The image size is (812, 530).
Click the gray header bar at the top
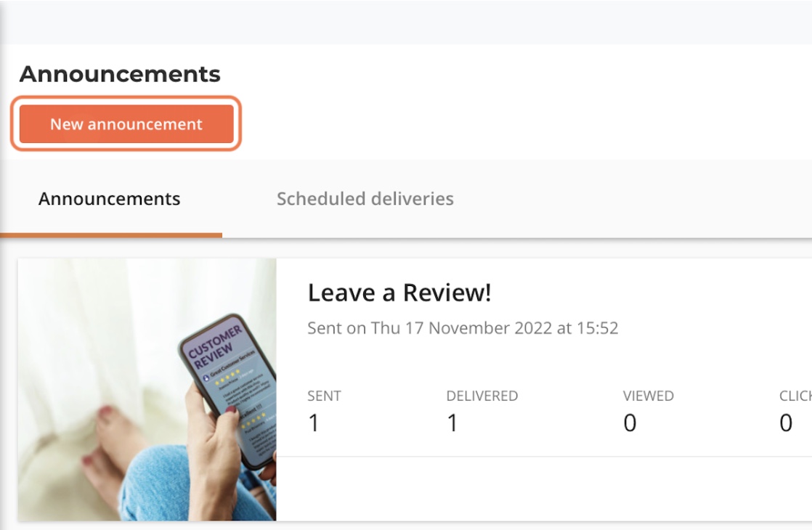[406, 22]
